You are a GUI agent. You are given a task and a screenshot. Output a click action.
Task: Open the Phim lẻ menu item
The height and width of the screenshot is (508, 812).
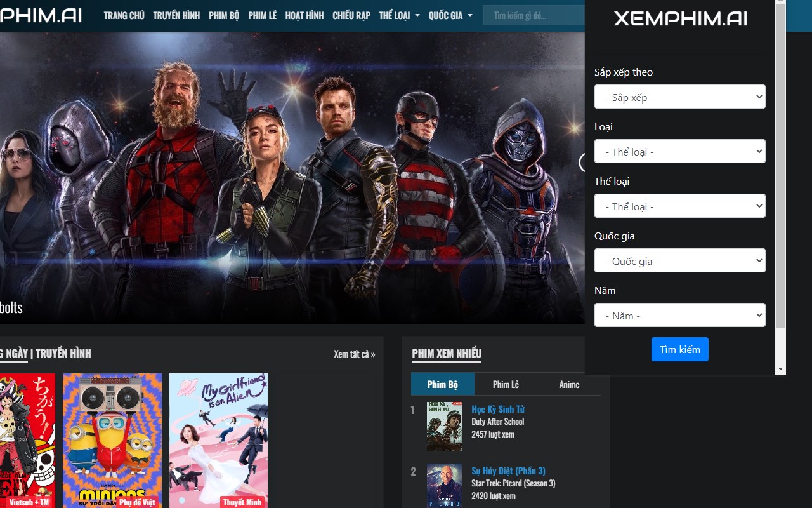pos(262,15)
